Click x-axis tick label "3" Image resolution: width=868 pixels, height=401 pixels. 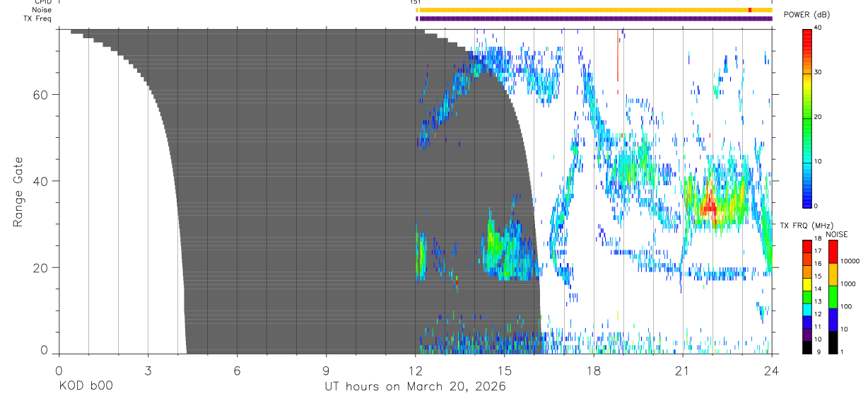click(x=148, y=371)
